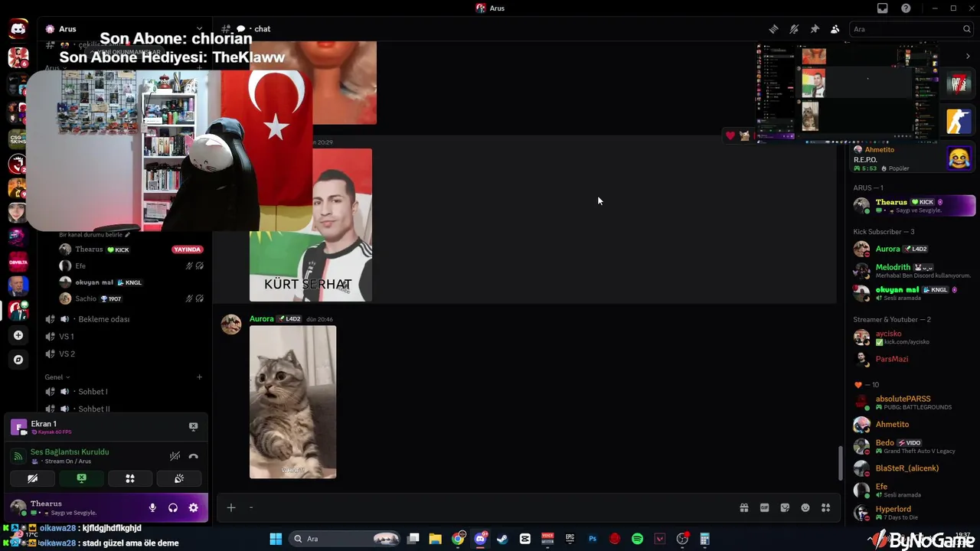Open the gift icon in message bar
Screen dimensions: 980x551
[x=743, y=507]
